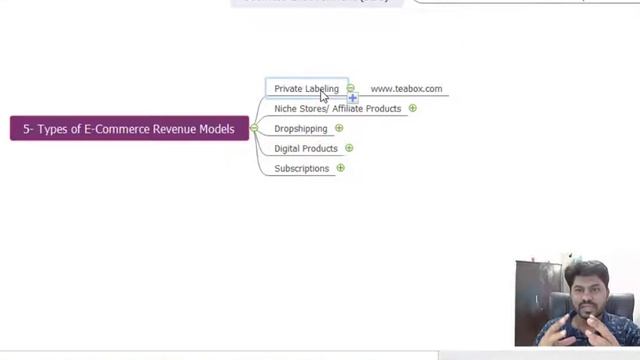Expand the Subscriptions node
The width and height of the screenshot is (640, 360).
click(340, 168)
